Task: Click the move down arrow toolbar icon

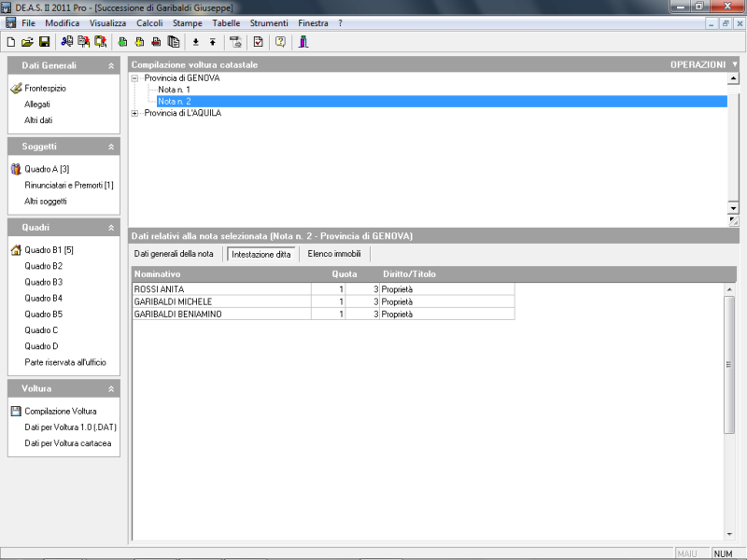Action: pos(196,42)
